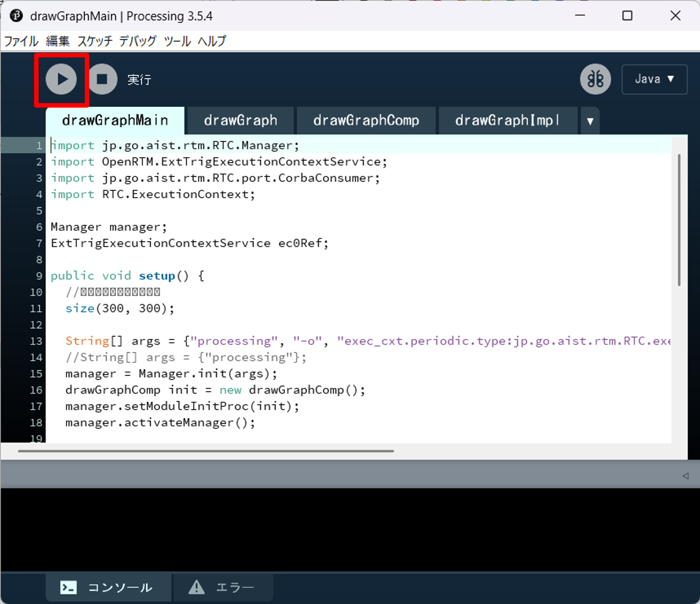Expand the tab list arrow
Viewport: 700px width, 604px height.
pos(590,121)
